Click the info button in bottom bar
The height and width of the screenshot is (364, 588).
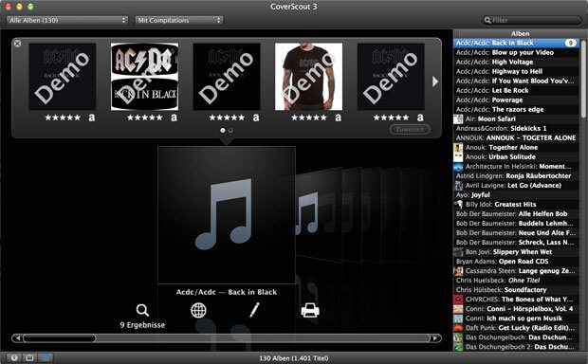click(x=14, y=357)
